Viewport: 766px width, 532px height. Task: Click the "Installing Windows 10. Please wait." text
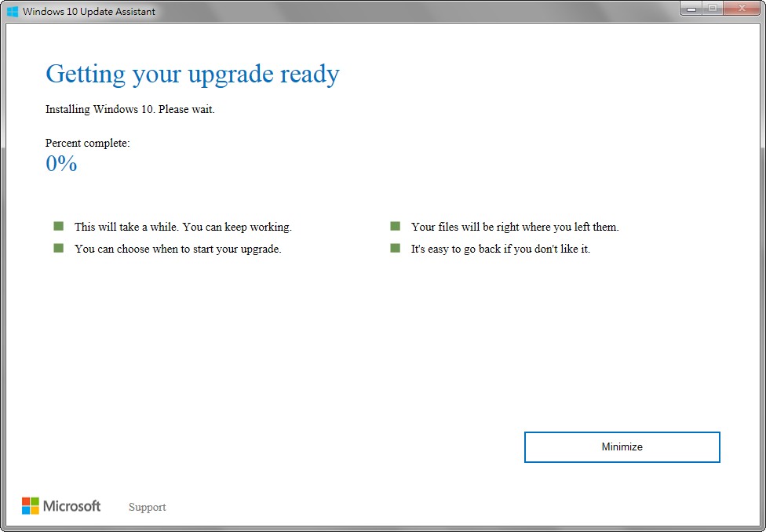coord(130,109)
